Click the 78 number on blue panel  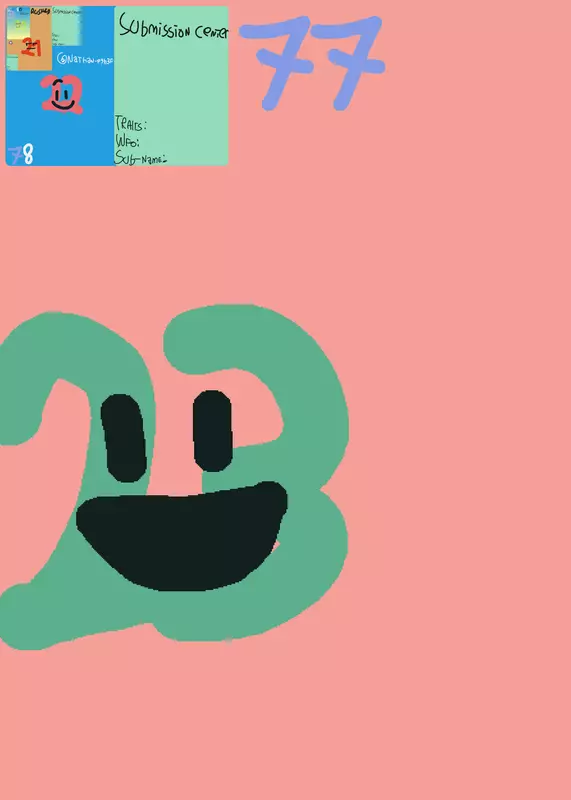pyautogui.click(x=21, y=154)
